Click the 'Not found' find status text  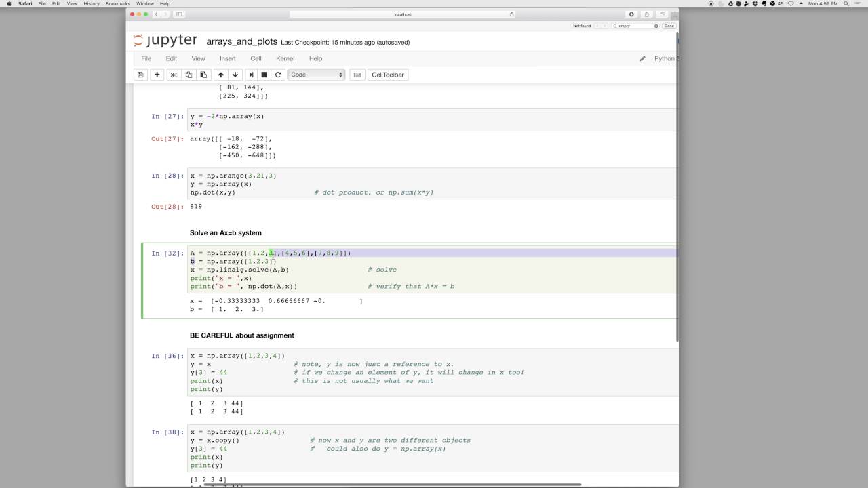582,26
